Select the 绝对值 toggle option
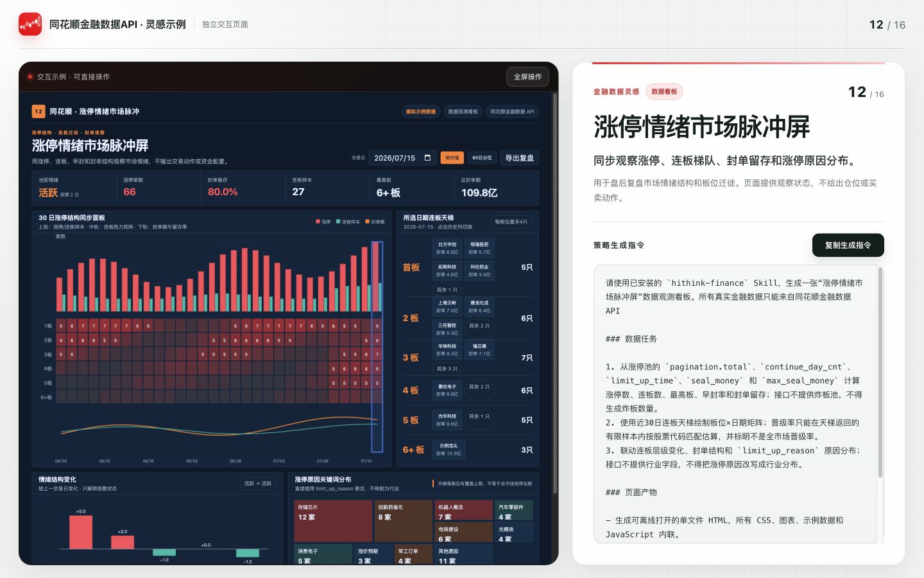The width and height of the screenshot is (924, 578). (452, 157)
